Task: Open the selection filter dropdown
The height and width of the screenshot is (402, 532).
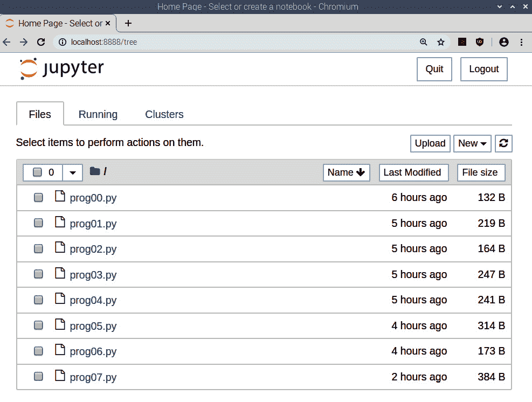Action: [x=72, y=172]
